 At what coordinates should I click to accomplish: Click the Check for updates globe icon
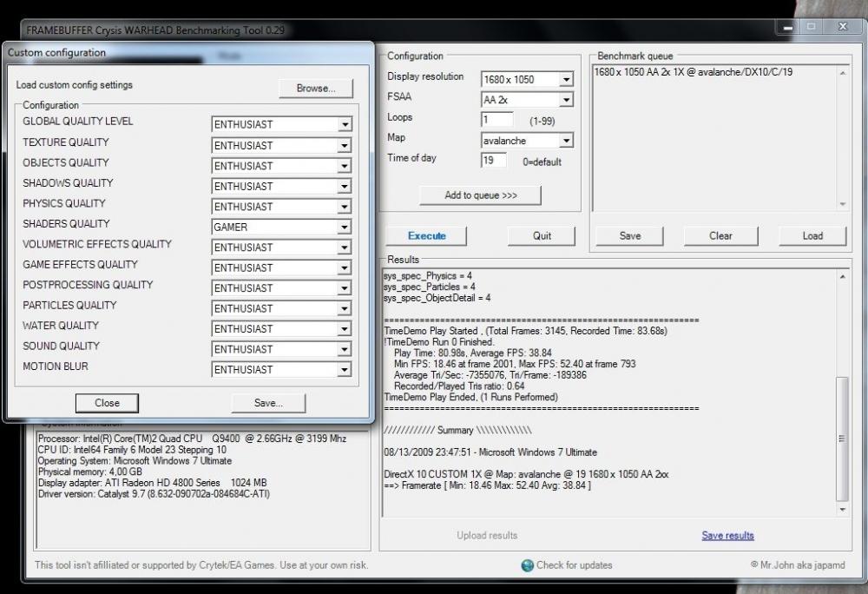click(528, 565)
